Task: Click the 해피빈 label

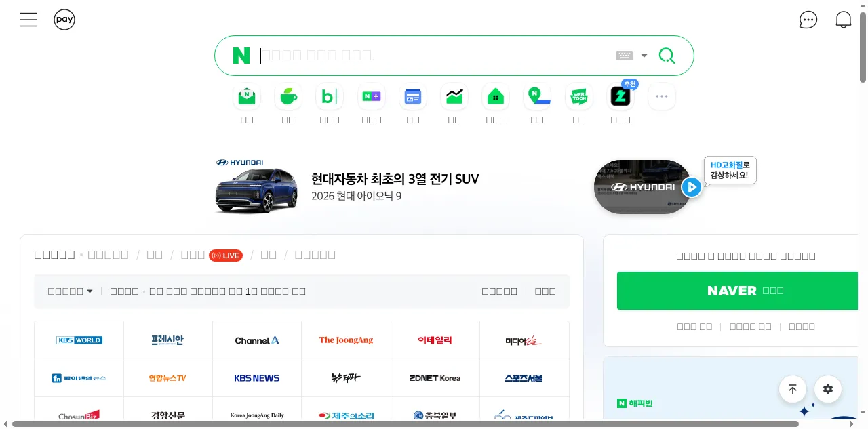Action: coord(642,403)
